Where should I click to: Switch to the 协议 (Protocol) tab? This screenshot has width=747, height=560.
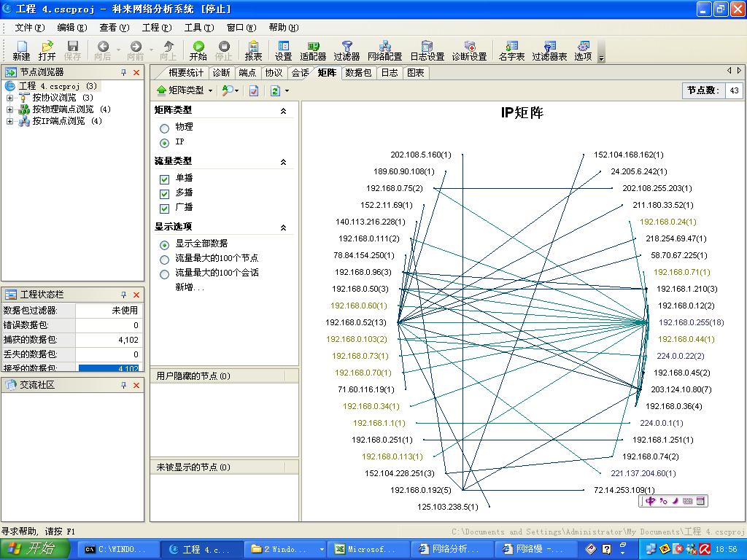point(274,73)
